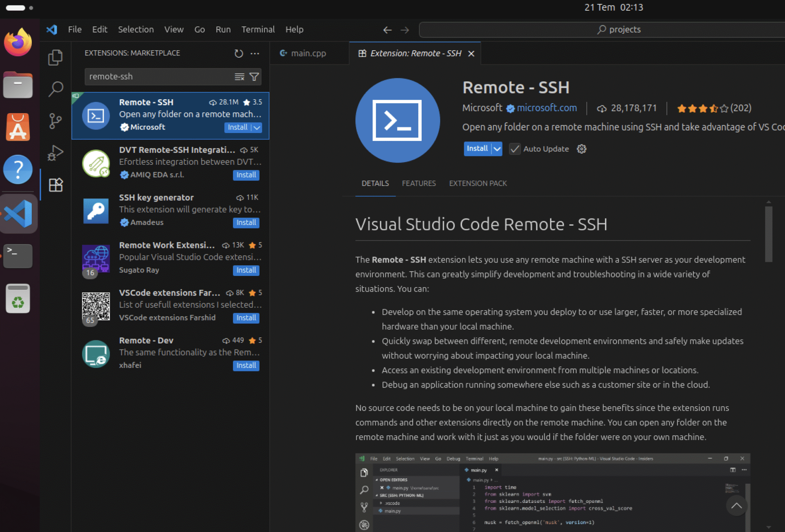Open the Source Control view icon
This screenshot has width=785, height=532.
point(56,121)
